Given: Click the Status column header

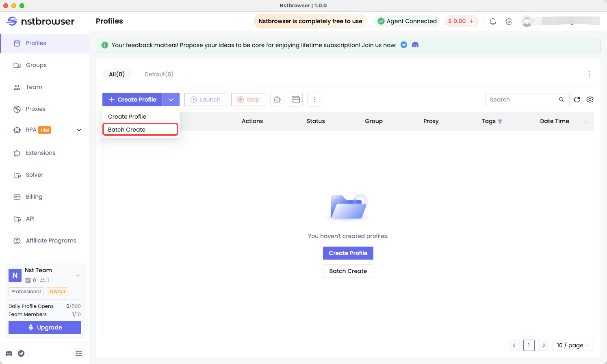Looking at the screenshot, I should tap(316, 121).
